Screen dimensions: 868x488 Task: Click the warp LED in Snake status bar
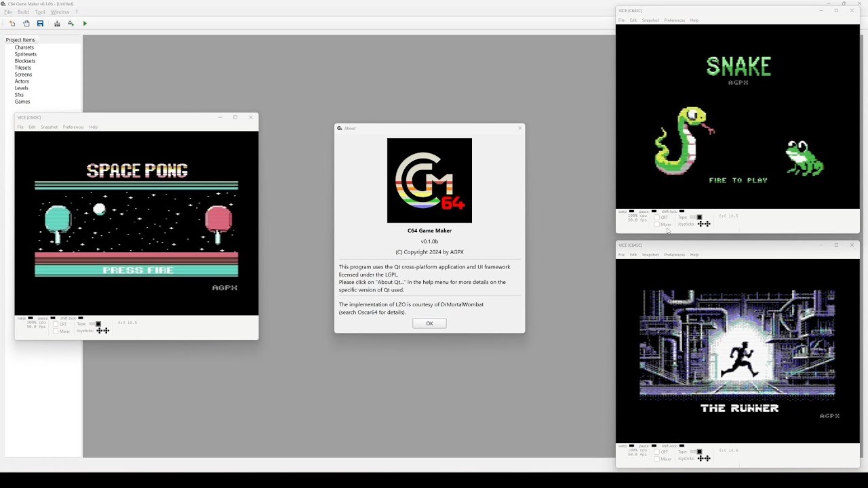point(632,211)
